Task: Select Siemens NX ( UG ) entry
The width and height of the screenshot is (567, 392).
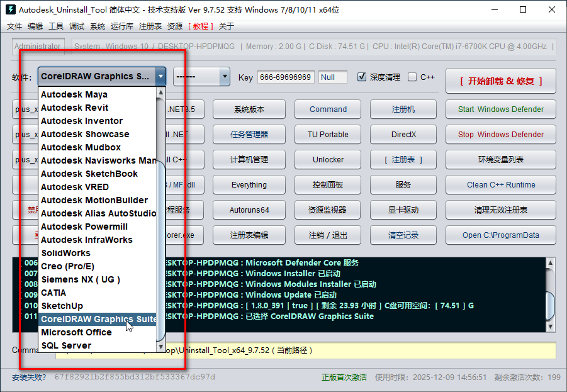Action: (x=98, y=279)
